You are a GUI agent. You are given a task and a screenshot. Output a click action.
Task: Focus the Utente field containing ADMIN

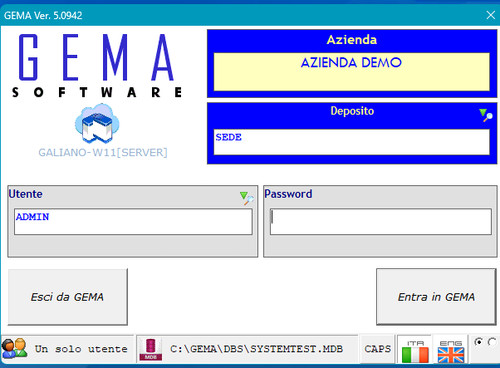point(133,222)
